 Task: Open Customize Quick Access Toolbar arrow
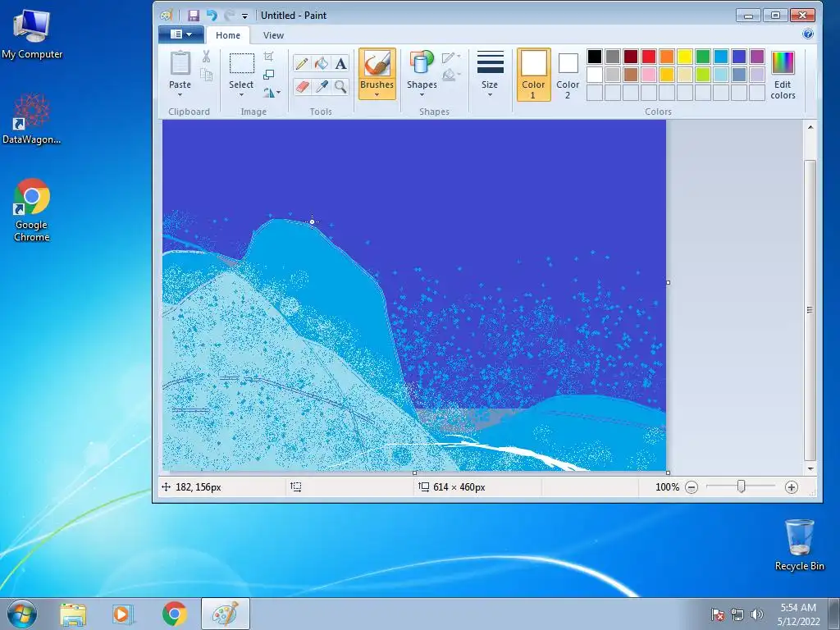point(244,16)
